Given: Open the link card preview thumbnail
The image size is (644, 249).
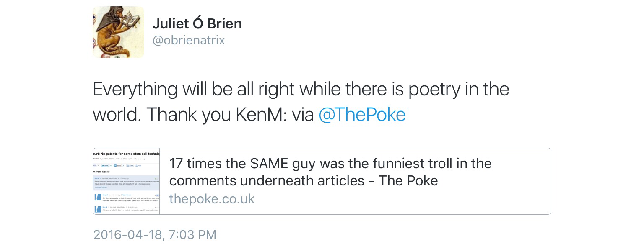Looking at the screenshot, I should 126,181.
